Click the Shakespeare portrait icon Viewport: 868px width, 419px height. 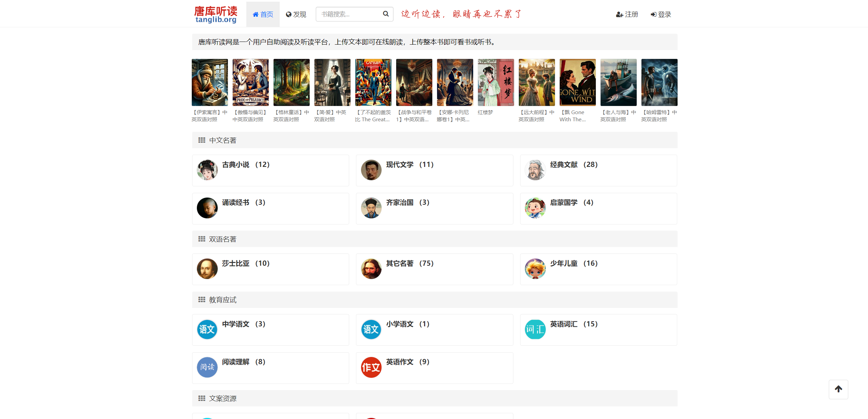point(207,269)
